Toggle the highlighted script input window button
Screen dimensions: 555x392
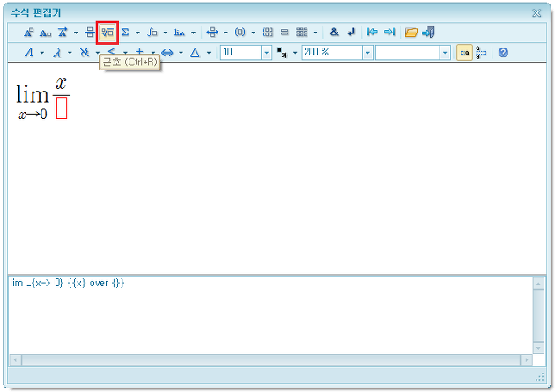click(464, 53)
